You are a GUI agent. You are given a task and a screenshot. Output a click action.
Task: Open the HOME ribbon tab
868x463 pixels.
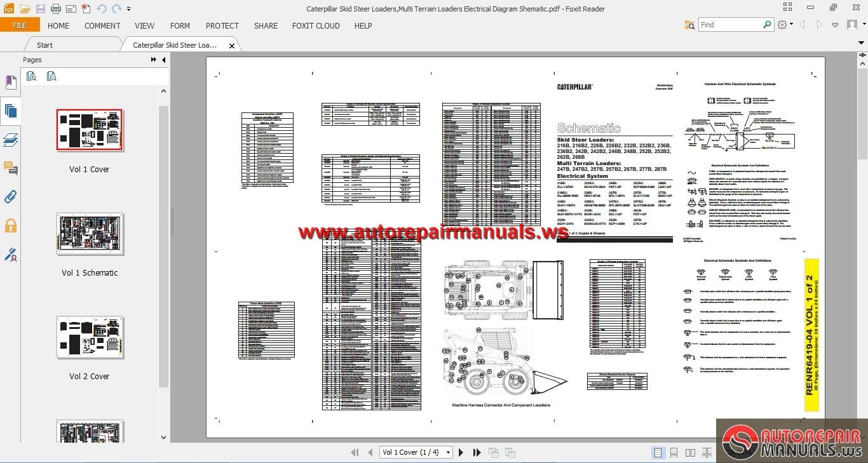(x=58, y=26)
